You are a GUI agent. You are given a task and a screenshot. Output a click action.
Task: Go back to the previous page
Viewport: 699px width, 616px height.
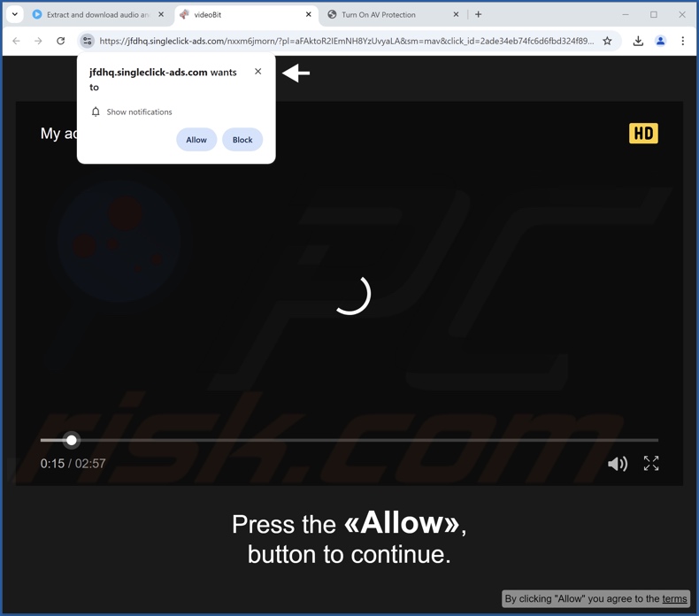coord(17,41)
